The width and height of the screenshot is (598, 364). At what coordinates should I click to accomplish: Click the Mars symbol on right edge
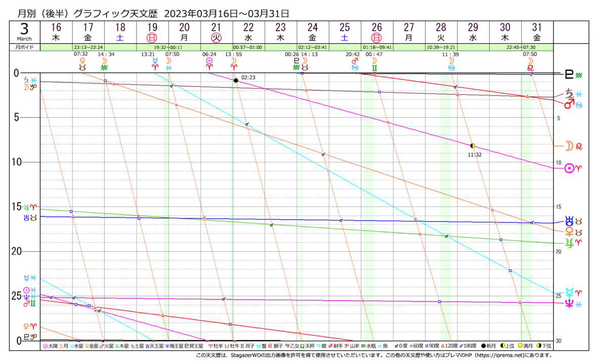(x=569, y=104)
